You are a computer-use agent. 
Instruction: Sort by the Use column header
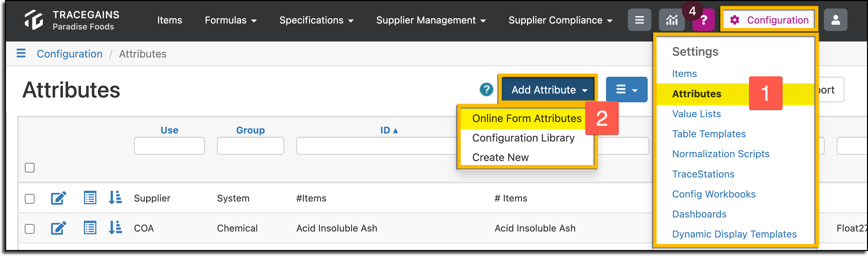coord(169,130)
